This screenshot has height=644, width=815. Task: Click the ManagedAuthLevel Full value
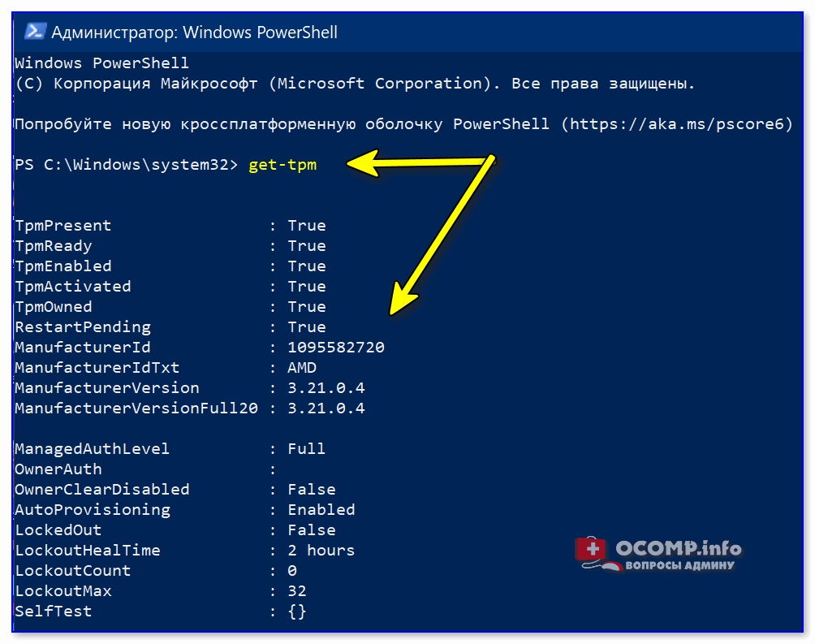tap(307, 449)
